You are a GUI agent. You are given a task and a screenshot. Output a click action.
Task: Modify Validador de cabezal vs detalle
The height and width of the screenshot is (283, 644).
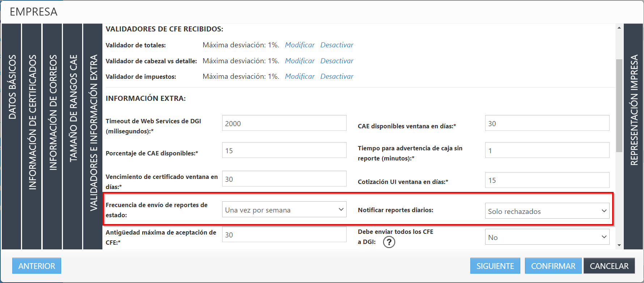click(x=300, y=61)
